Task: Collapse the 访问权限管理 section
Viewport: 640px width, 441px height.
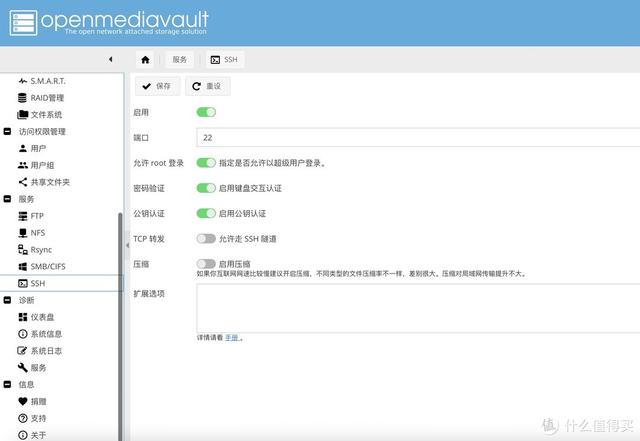Action: coord(7,131)
